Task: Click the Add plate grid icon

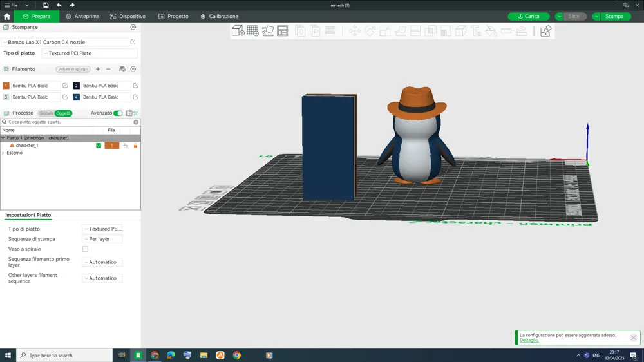Action: coord(253,31)
